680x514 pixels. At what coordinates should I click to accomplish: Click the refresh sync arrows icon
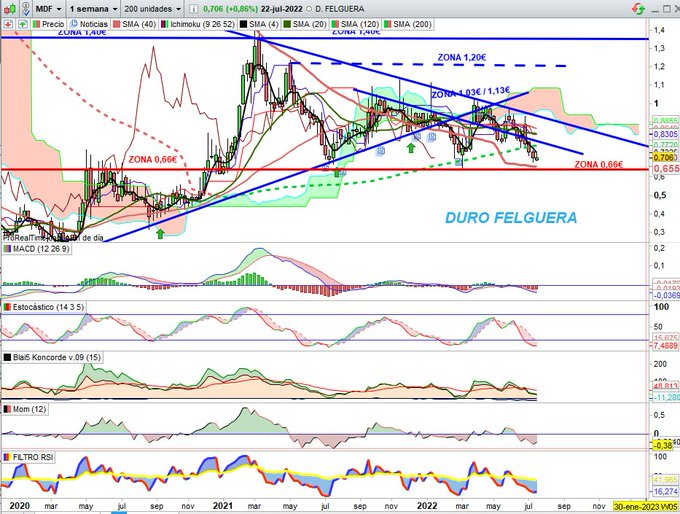pyautogui.click(x=638, y=8)
